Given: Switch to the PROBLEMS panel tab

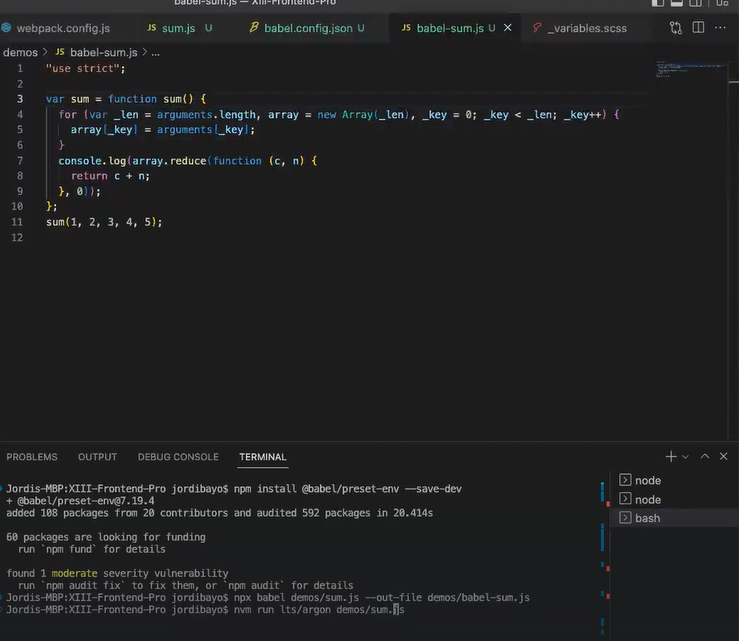Looking at the screenshot, I should [32, 457].
